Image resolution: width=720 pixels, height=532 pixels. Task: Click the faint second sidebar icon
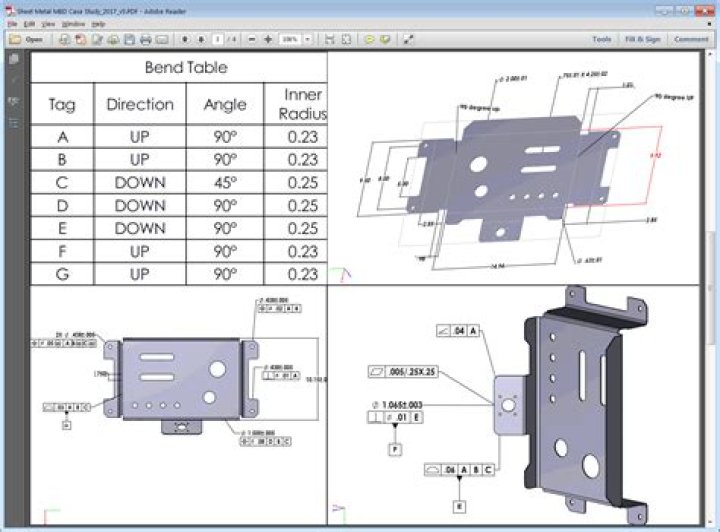point(14,80)
